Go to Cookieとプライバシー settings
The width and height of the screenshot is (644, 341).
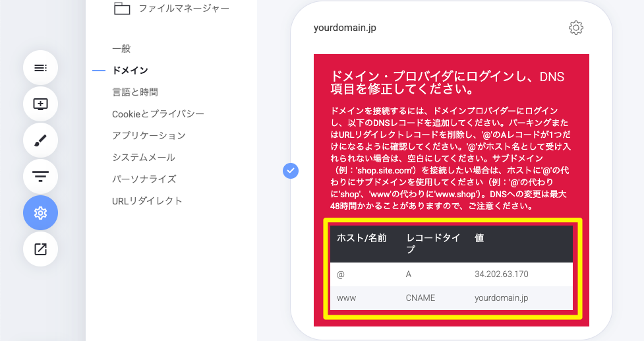(158, 113)
